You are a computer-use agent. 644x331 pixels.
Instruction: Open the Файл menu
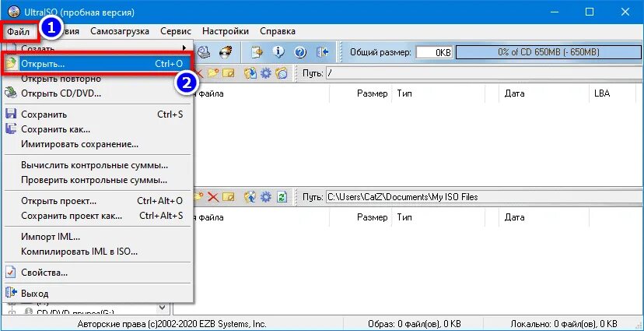click(19, 31)
